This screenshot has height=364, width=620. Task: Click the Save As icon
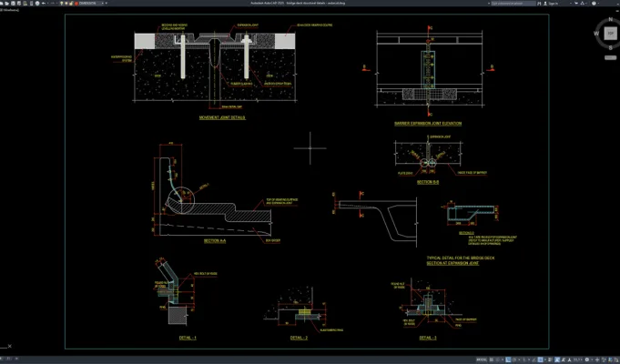(18, 3)
